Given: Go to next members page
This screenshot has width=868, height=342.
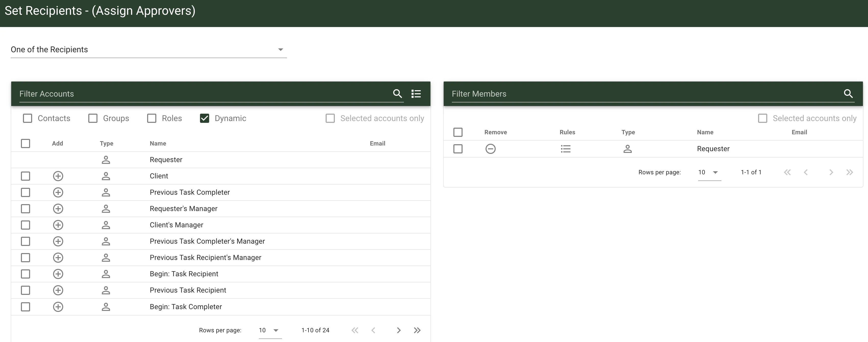Looking at the screenshot, I should point(831,172).
